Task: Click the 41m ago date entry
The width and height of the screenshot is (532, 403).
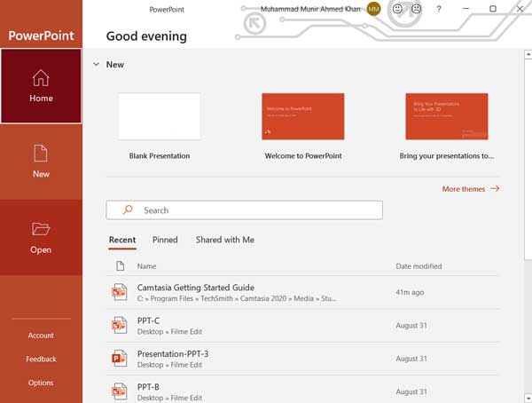Action: click(410, 292)
